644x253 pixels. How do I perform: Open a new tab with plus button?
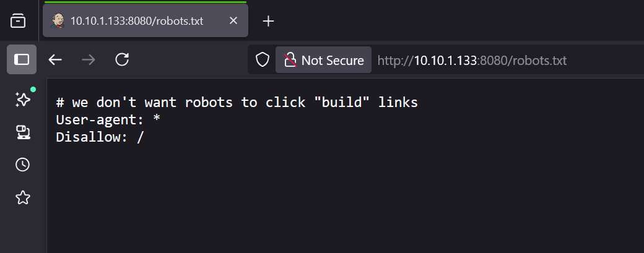[x=268, y=21]
